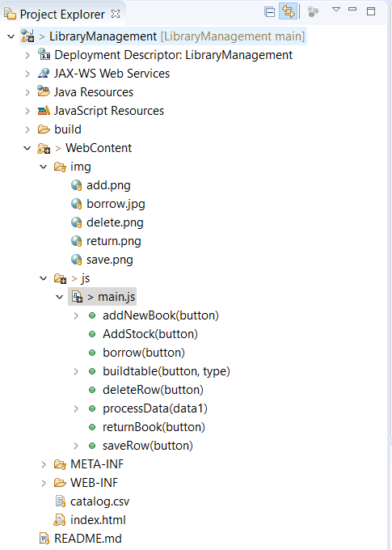Click the index.html file icon

pos(60,520)
